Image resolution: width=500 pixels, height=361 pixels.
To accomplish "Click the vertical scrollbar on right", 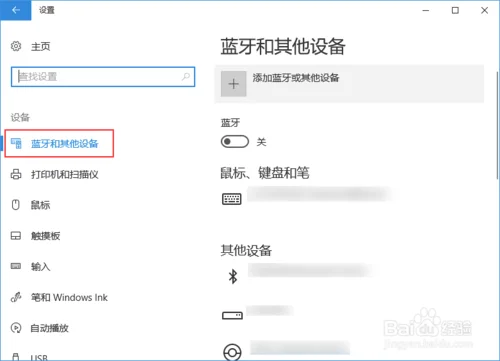I will click(x=497, y=125).
